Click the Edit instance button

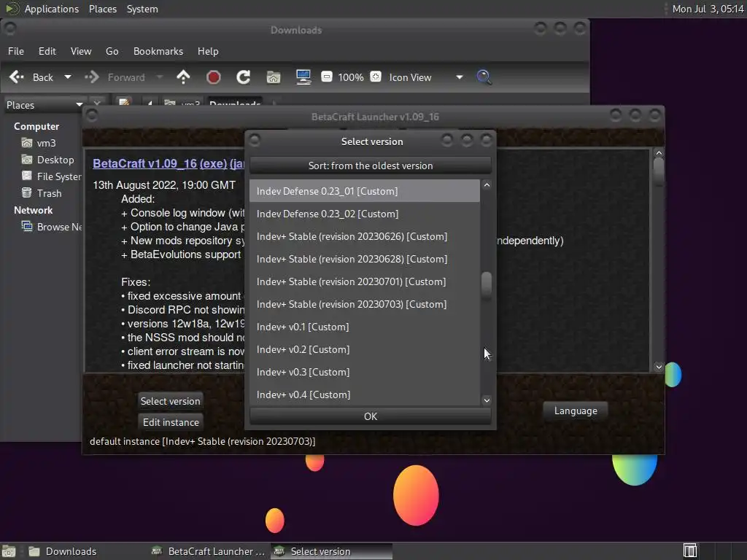coord(171,422)
